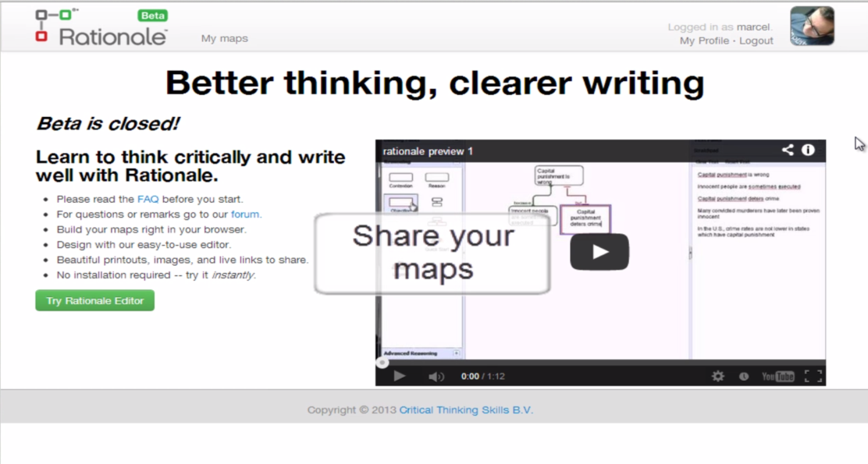Toggle fullscreen mode on video
Image resolution: width=868 pixels, height=464 pixels.
tap(813, 377)
